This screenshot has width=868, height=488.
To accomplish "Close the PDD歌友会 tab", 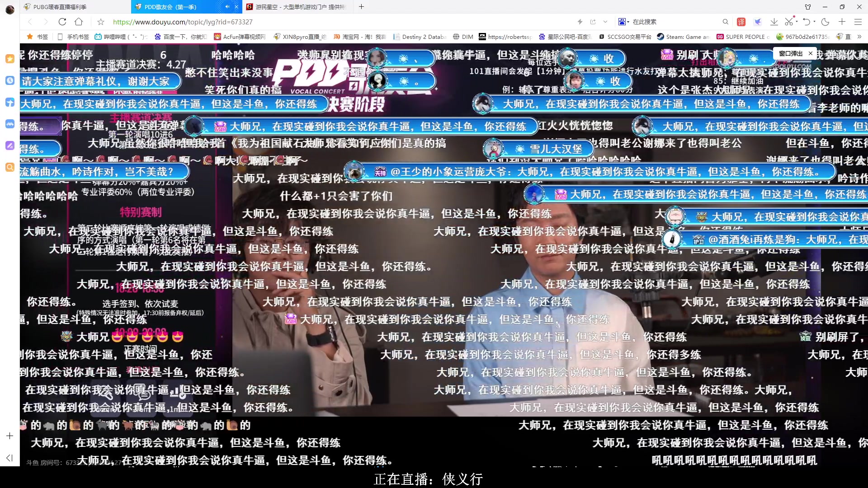I will [236, 7].
